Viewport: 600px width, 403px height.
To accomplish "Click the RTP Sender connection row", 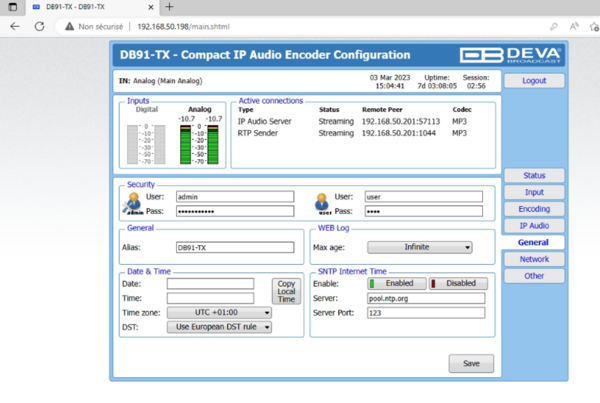I will coord(352,133).
